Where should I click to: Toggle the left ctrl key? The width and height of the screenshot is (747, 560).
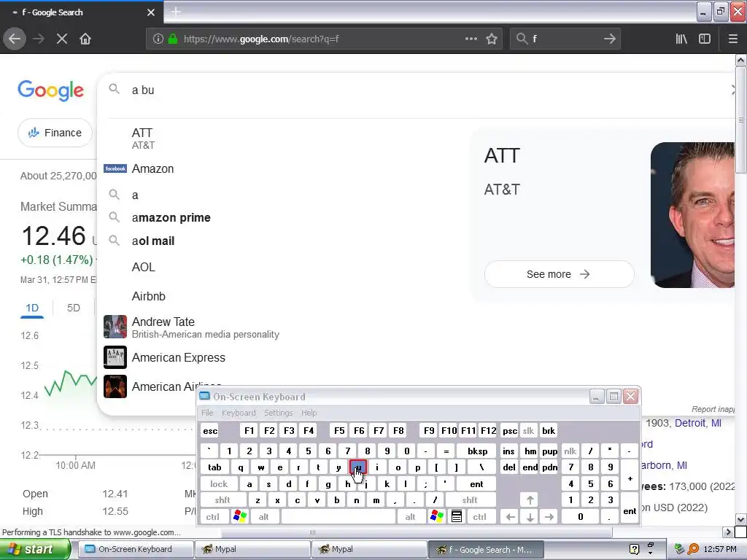(x=213, y=517)
